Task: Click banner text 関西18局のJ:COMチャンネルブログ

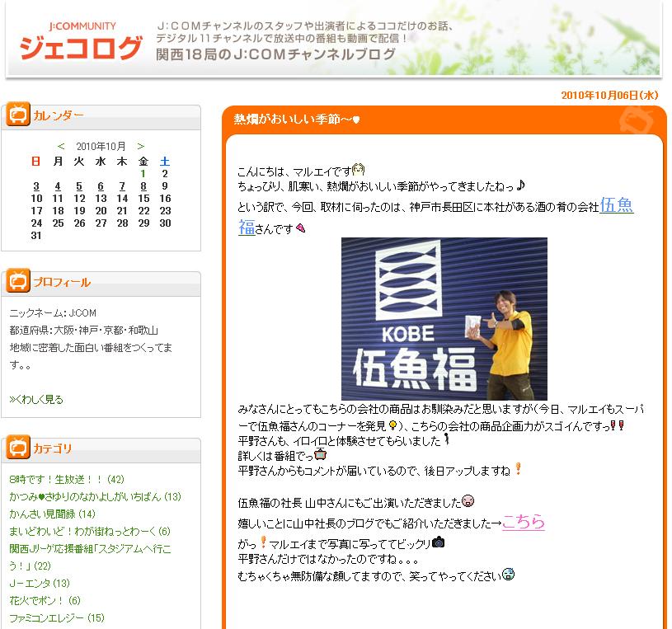Action: [275, 54]
